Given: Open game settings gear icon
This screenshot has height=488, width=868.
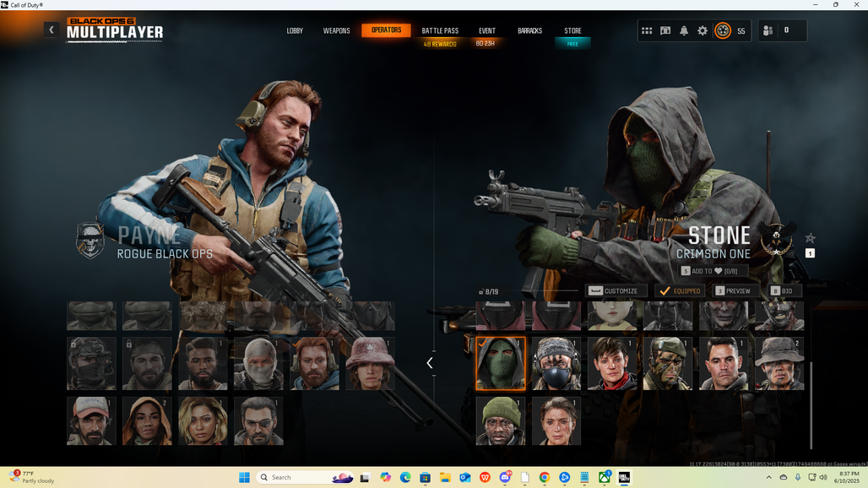Looking at the screenshot, I should [703, 31].
